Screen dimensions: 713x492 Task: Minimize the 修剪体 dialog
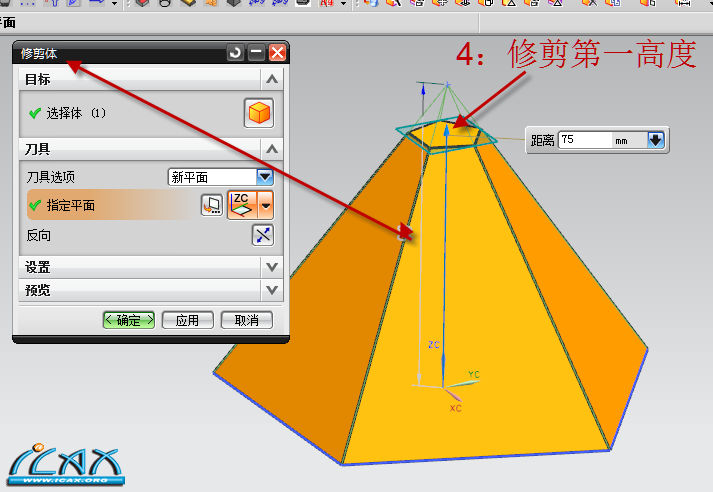[x=256, y=53]
